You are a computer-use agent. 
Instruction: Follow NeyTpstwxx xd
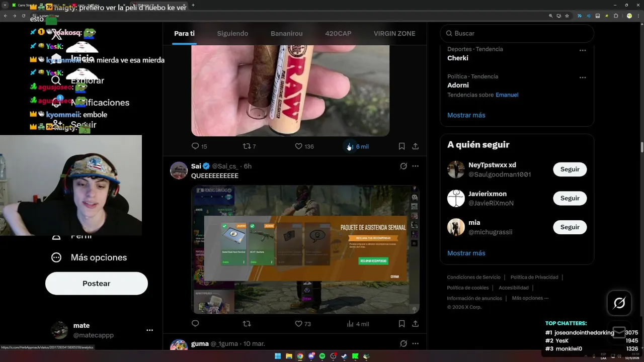click(x=570, y=169)
